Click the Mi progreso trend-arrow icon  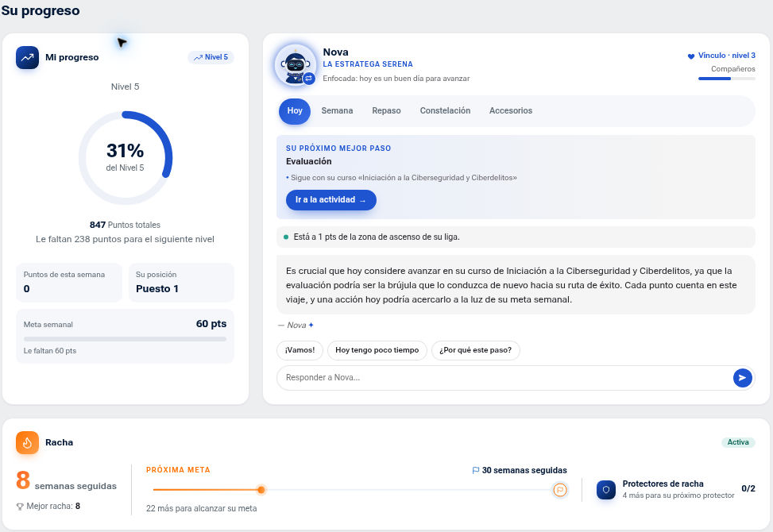[27, 58]
